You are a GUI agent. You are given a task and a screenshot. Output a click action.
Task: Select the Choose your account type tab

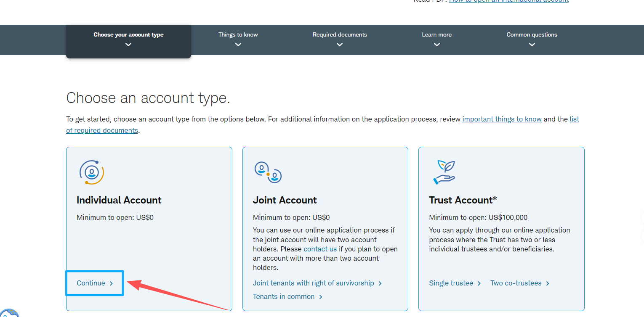[128, 41]
